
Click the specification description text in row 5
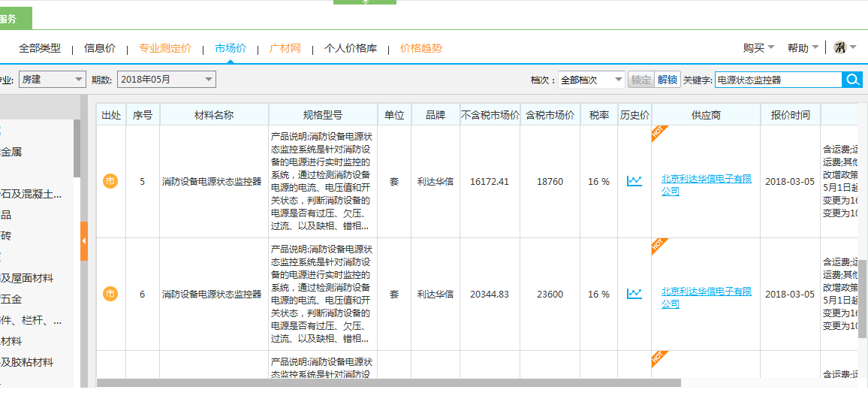(x=321, y=181)
